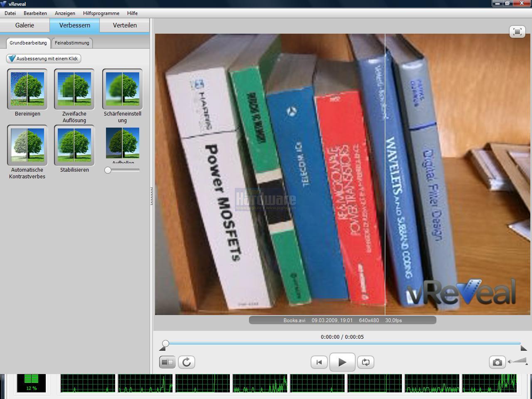The width and height of the screenshot is (532, 399).
Task: Click the Aufhellen intensity slider handle
Action: point(108,170)
